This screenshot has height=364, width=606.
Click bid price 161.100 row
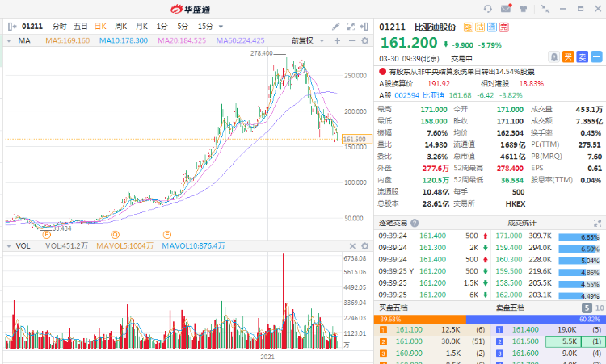pyautogui.click(x=432, y=329)
